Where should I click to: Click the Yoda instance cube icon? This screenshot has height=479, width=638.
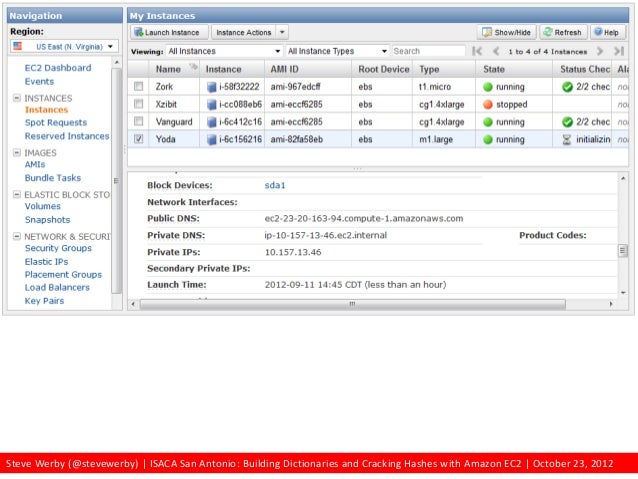(212, 140)
